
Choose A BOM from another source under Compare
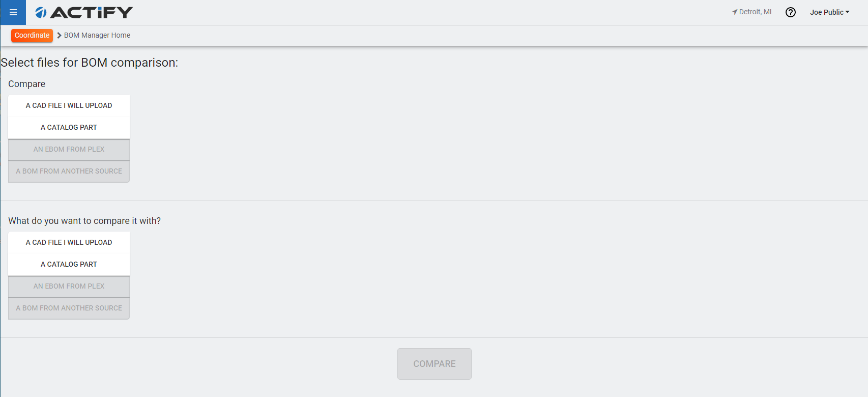click(x=69, y=171)
